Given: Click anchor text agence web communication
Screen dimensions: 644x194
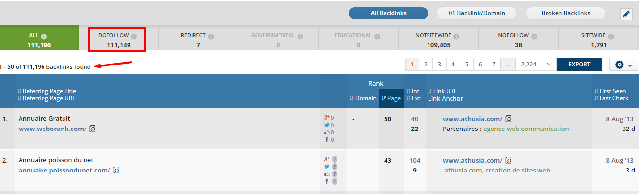Looking at the screenshot, I should point(526,129).
